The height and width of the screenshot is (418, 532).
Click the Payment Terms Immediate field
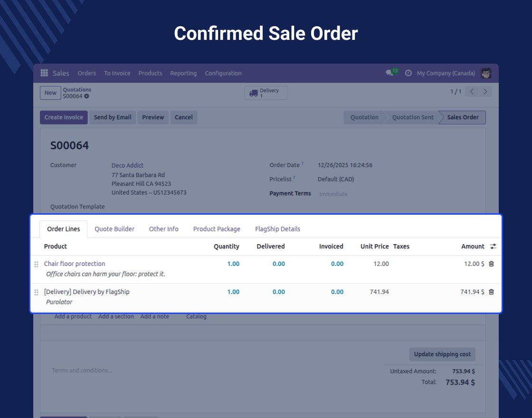coord(333,194)
